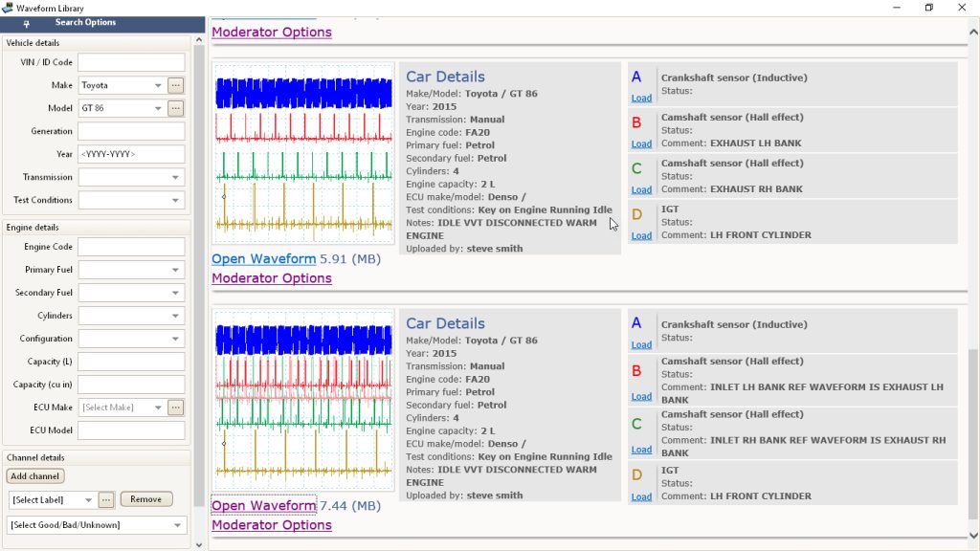Click the results list vertical scrollbar down arrow

[973, 536]
